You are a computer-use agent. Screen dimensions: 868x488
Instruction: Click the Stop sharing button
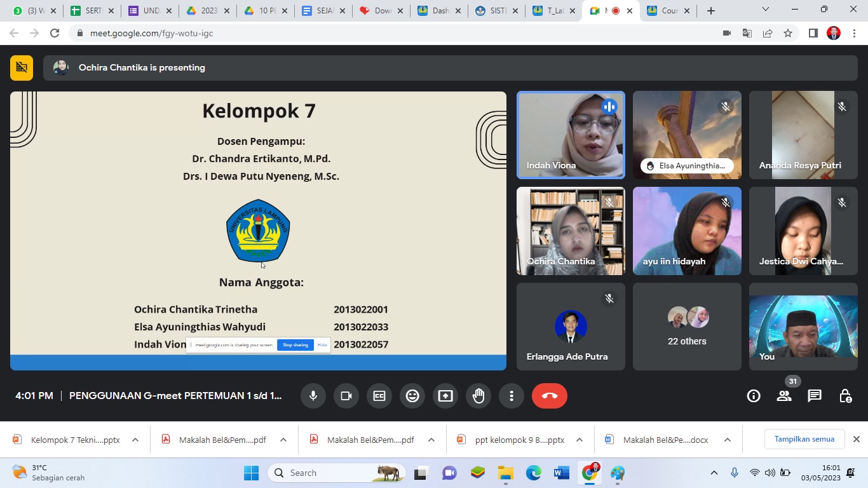295,345
